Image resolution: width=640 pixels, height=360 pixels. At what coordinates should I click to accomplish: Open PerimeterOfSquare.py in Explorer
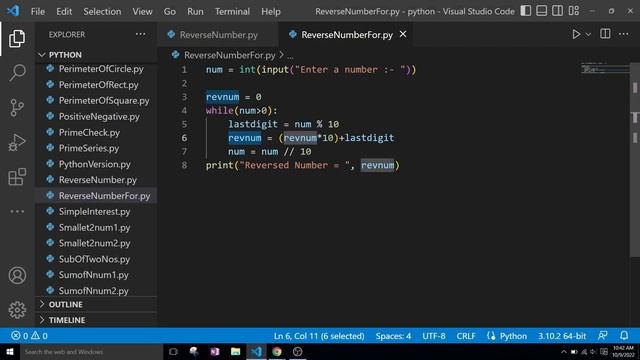(96, 101)
